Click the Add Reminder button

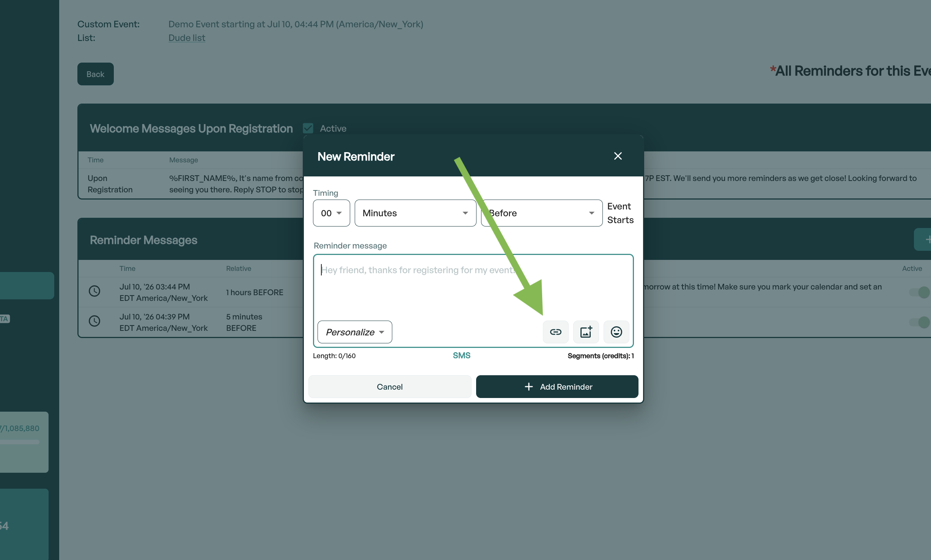tap(557, 387)
